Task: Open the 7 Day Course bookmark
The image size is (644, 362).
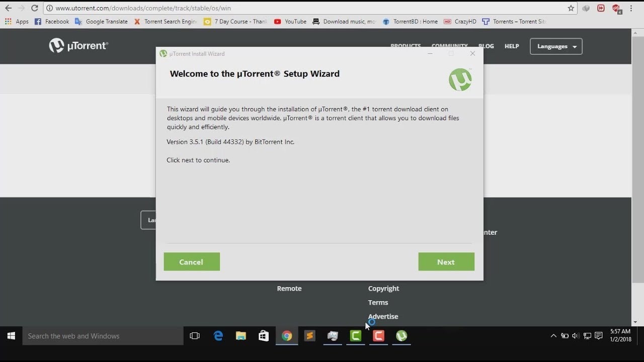Action: 235,22
